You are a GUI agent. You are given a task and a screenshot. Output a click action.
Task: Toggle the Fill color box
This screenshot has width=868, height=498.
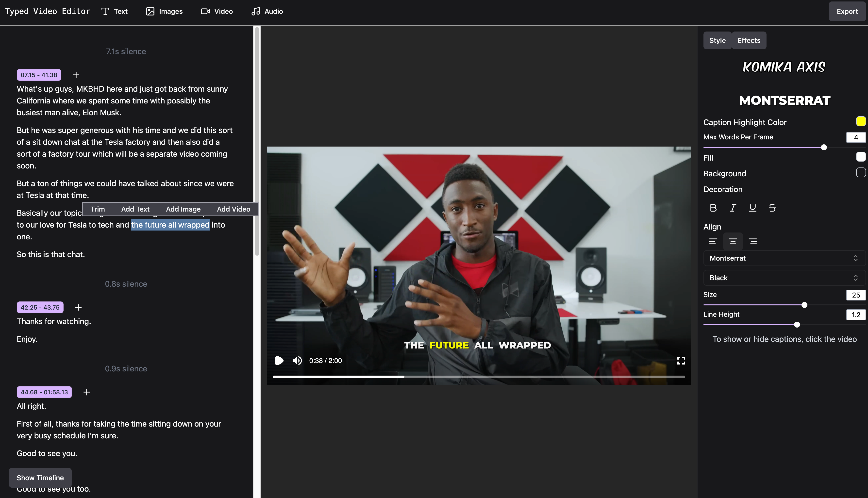tap(860, 157)
